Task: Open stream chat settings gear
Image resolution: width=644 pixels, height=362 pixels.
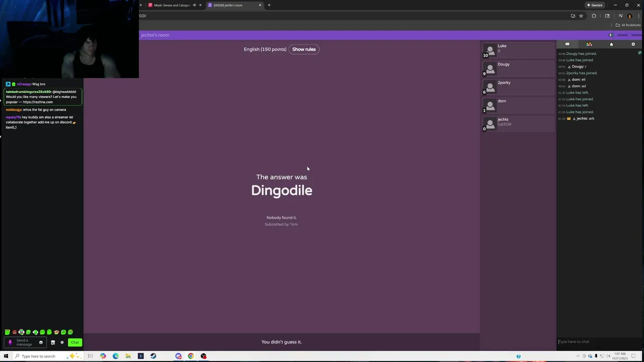Action: [62, 342]
